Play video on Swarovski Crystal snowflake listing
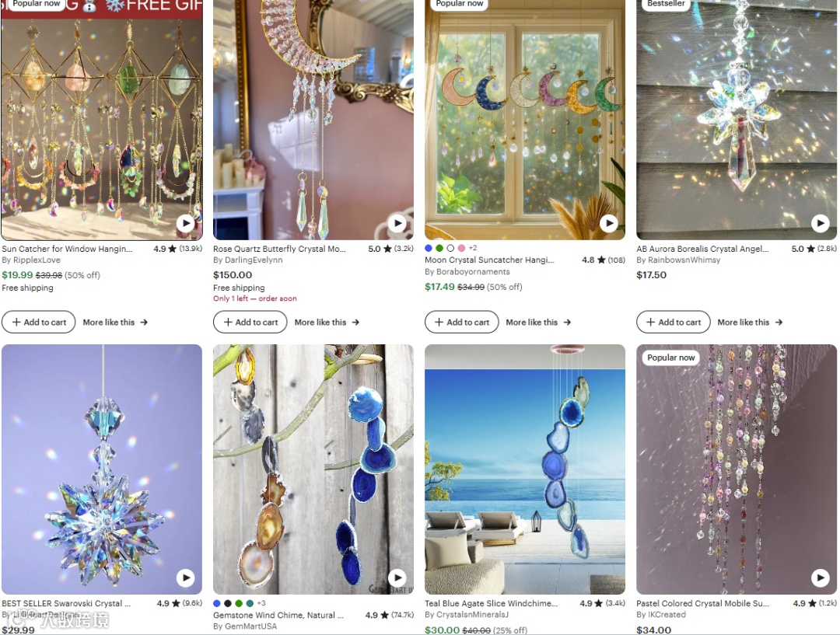The image size is (840, 635). click(185, 577)
